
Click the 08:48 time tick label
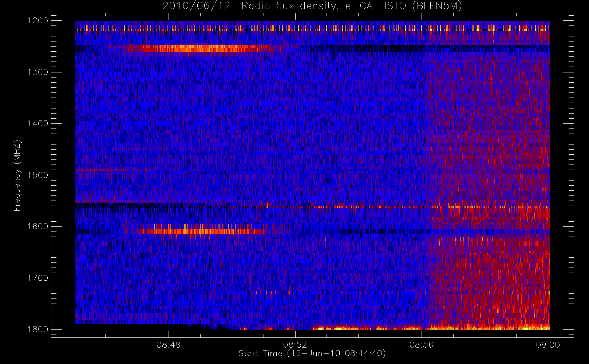[x=169, y=344]
